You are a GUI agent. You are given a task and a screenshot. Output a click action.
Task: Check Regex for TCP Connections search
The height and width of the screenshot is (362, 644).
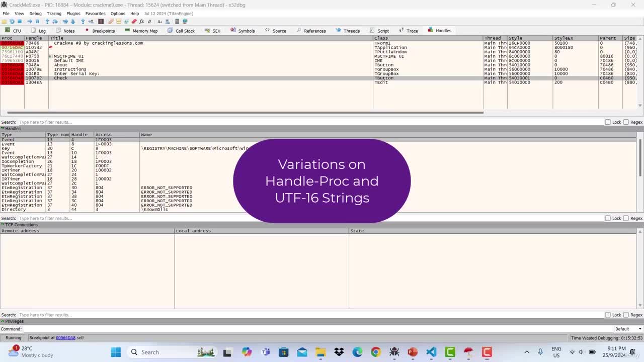(626, 315)
